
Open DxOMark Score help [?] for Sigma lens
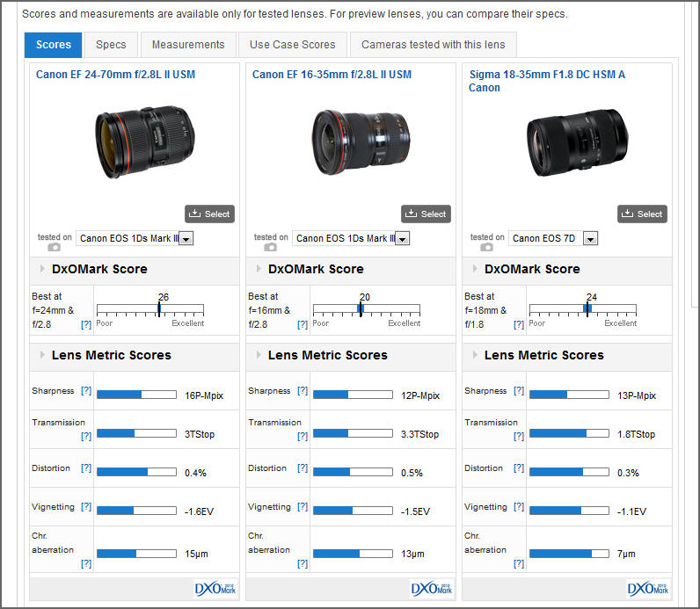point(519,324)
